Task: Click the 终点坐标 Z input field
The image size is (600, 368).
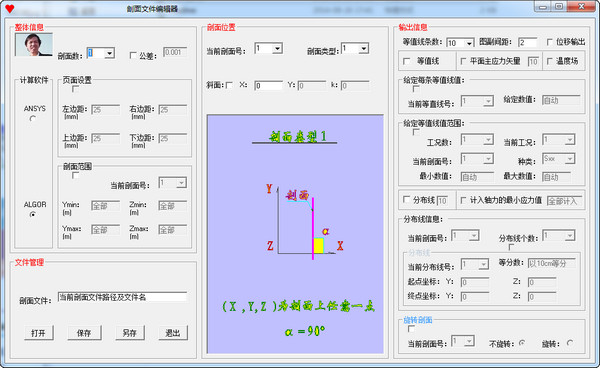Action: click(x=542, y=297)
